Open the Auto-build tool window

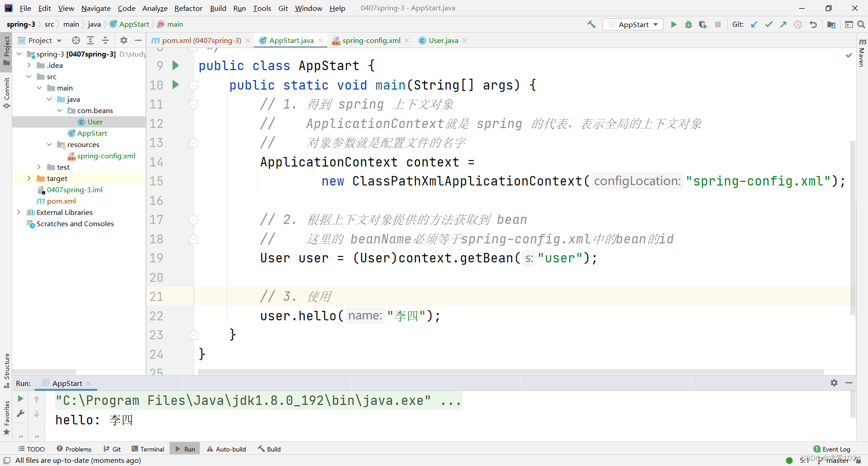pos(226,449)
